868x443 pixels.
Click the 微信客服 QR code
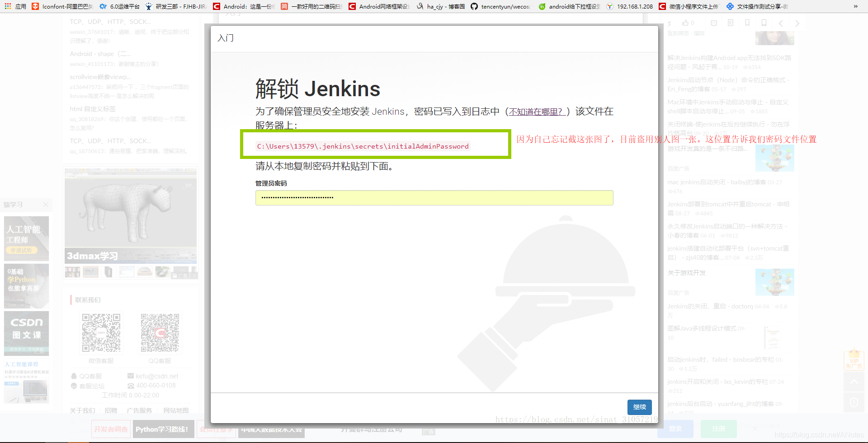click(x=101, y=333)
